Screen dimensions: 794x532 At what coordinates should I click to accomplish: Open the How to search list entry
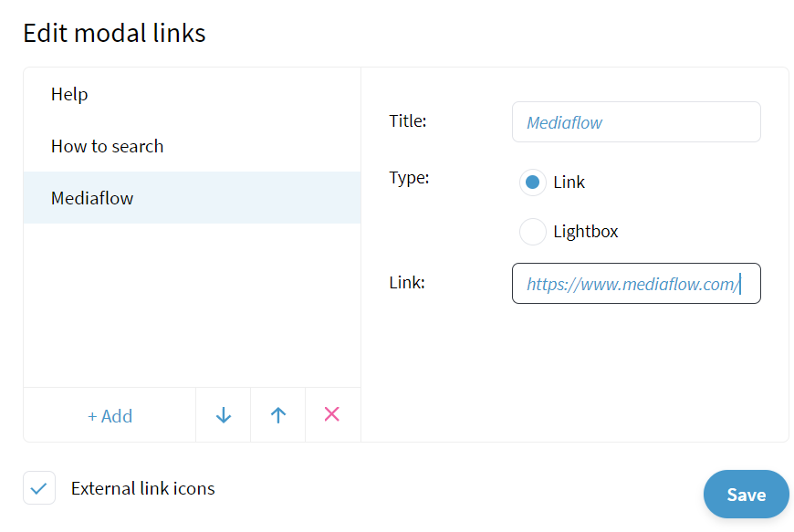tap(192, 146)
